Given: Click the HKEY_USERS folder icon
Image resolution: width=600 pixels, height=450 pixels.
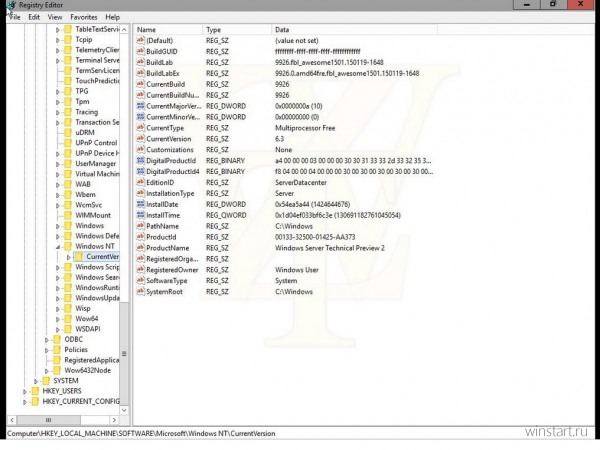Looking at the screenshot, I should point(34,391).
